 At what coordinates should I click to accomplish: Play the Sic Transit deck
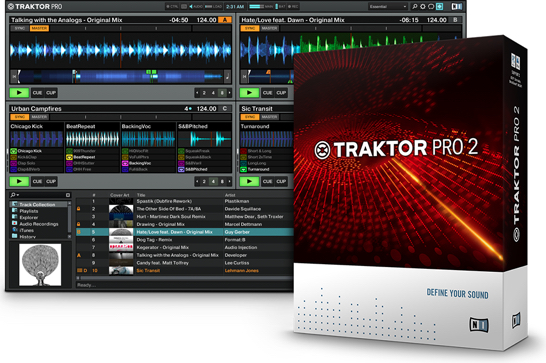249,181
